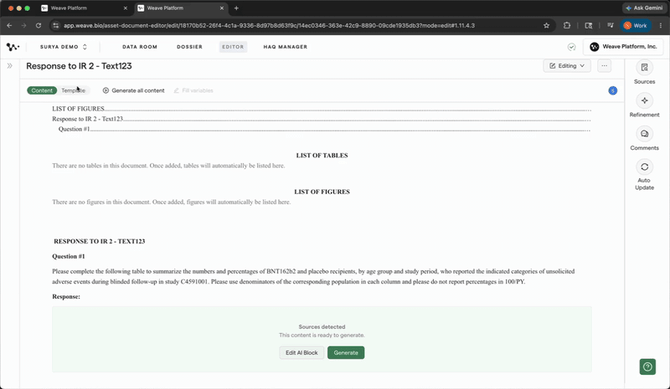The width and height of the screenshot is (670, 389).
Task: Go to the Dossier tab
Action: [x=189, y=47]
